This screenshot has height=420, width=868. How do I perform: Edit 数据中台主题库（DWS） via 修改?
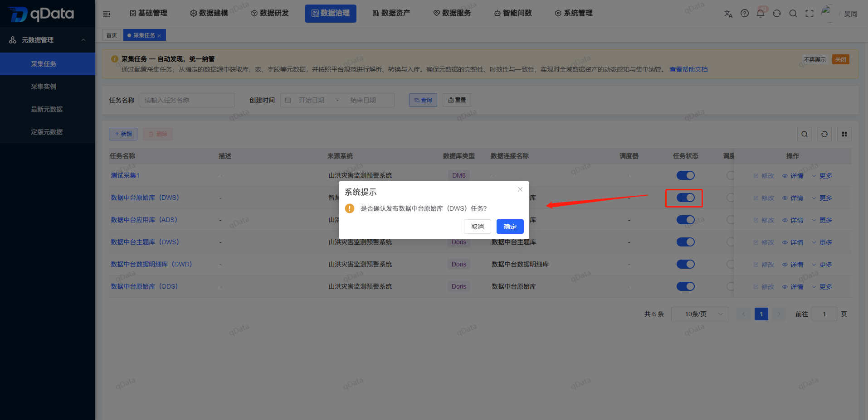coord(764,242)
